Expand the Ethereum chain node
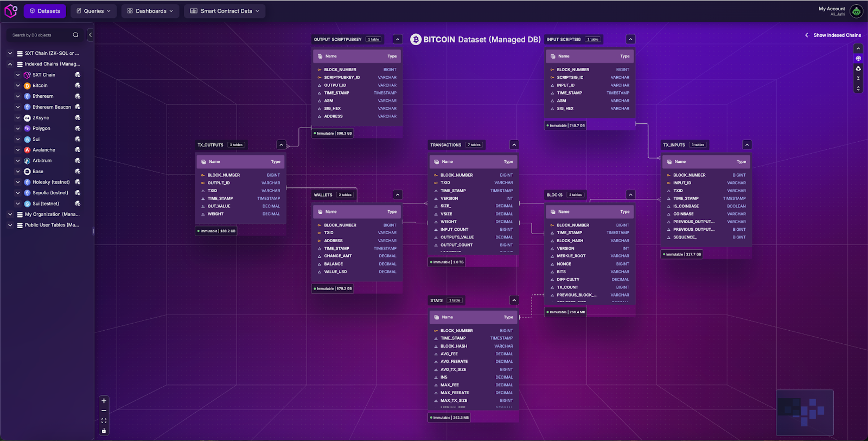Screen dimensions: 868x441 click(x=17, y=96)
